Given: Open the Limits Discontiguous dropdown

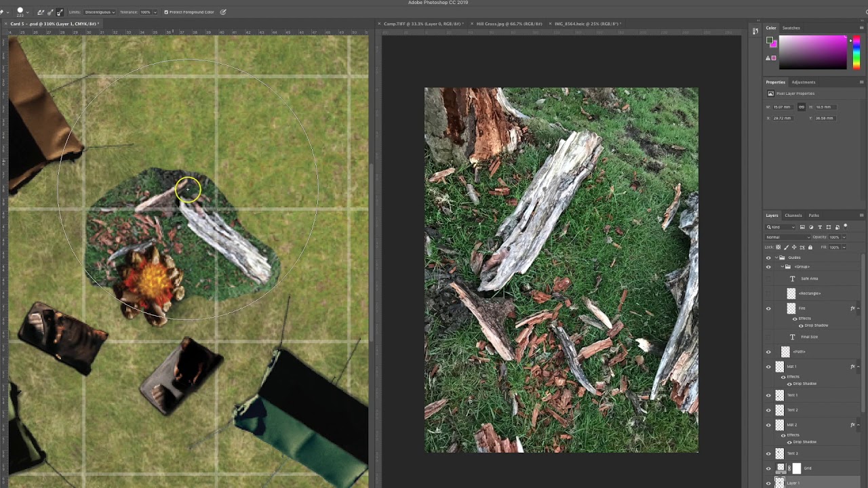Looking at the screenshot, I should tap(100, 12).
